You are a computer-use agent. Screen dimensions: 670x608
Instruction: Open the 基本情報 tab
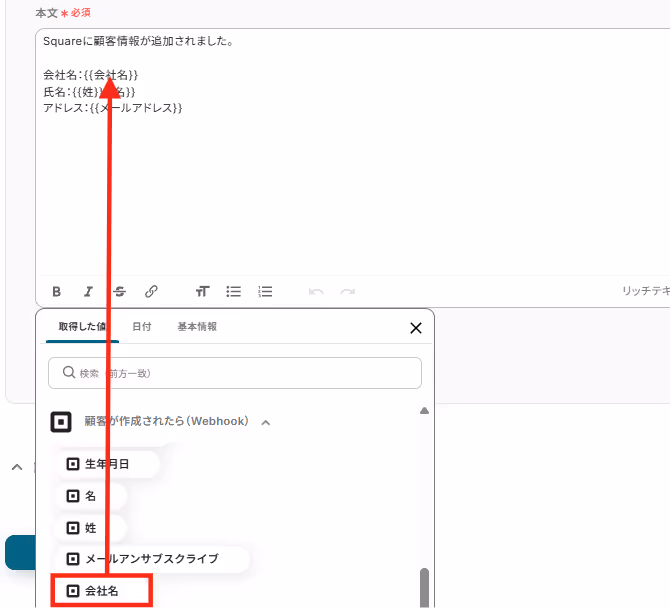click(x=197, y=326)
